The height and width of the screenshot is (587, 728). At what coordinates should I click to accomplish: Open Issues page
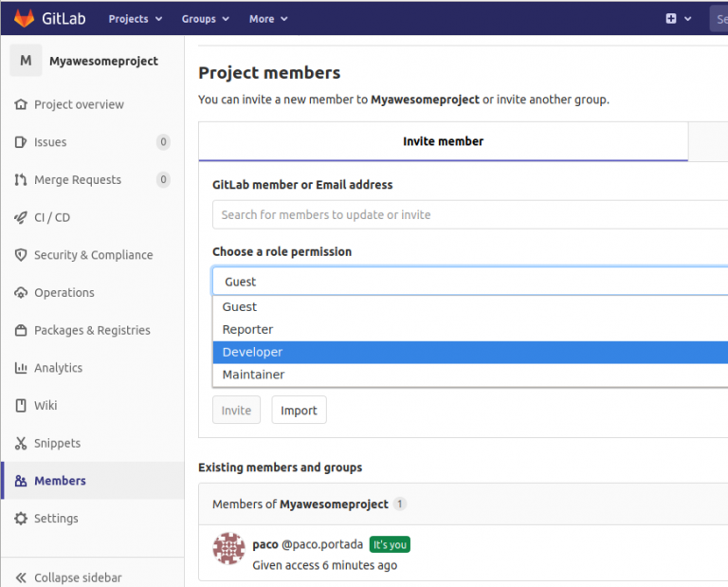pyautogui.click(x=50, y=142)
